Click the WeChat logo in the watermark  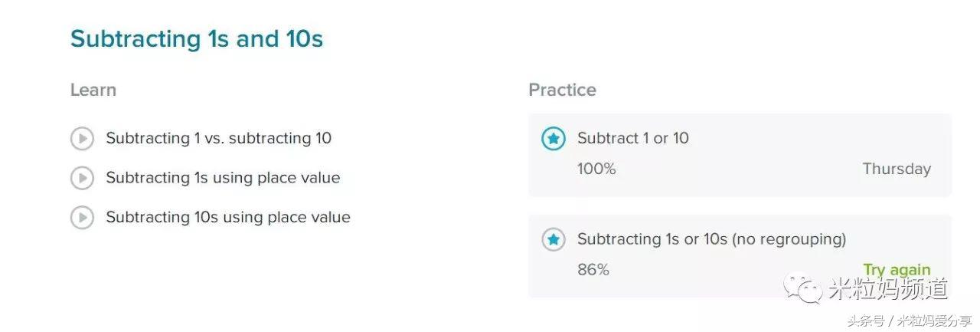[802, 288]
